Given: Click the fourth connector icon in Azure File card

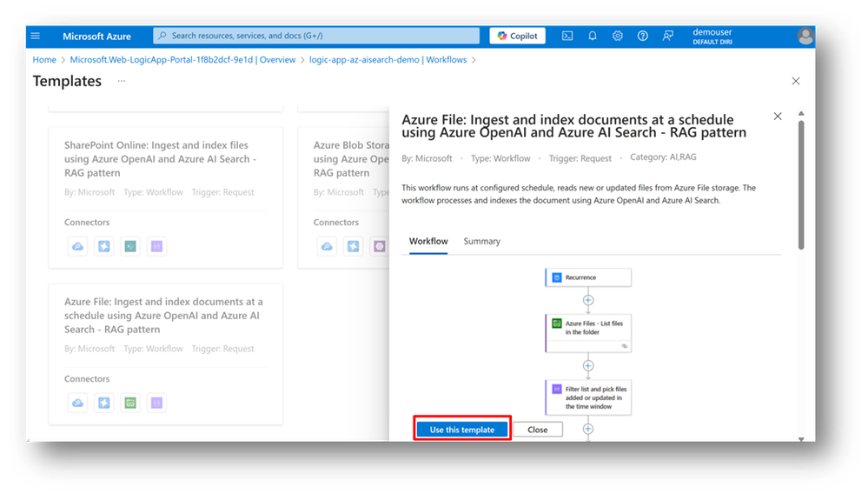Looking at the screenshot, I should tap(156, 404).
